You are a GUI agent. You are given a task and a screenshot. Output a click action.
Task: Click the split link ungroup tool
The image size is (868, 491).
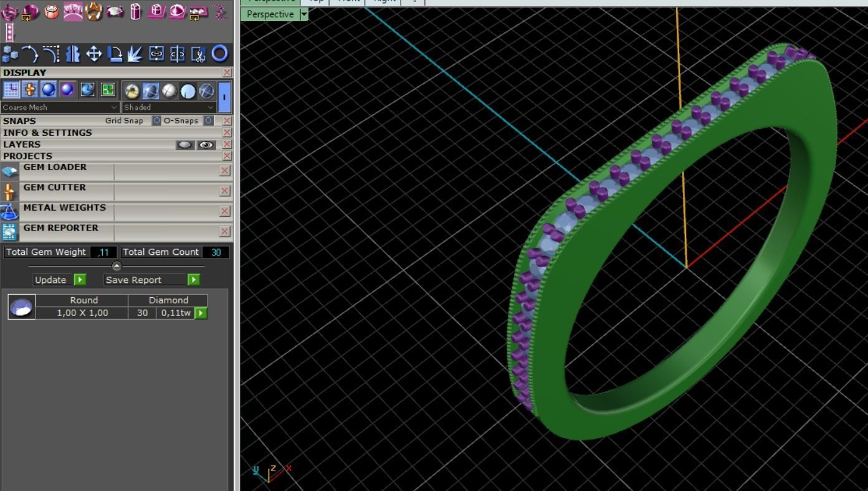(178, 54)
